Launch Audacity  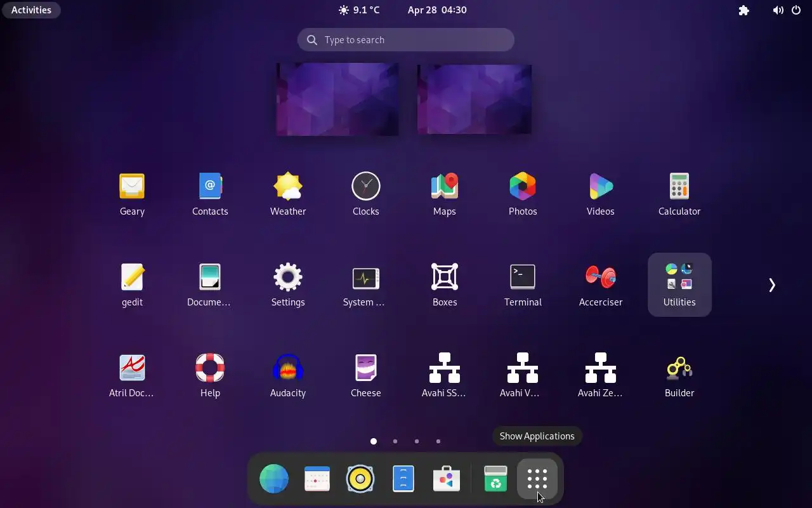288,376
